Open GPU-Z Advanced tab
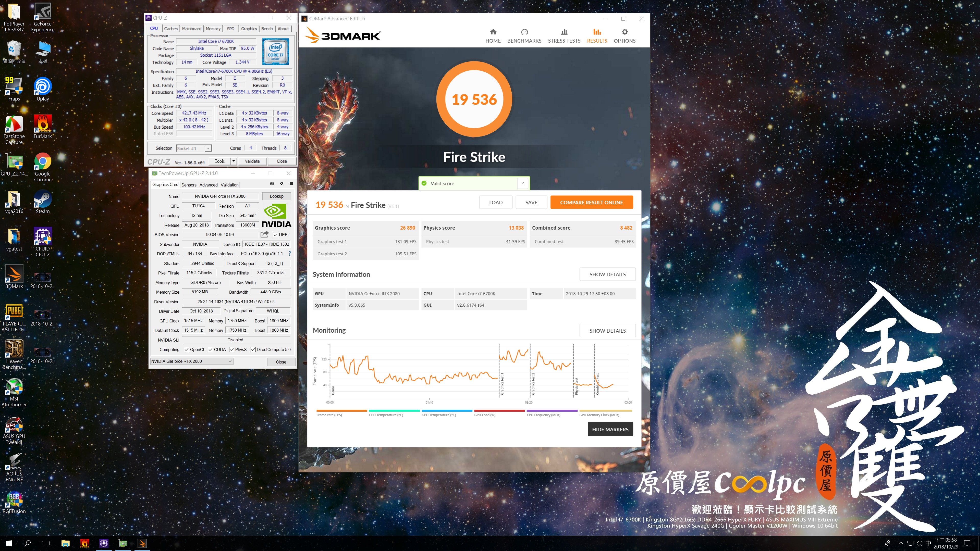The height and width of the screenshot is (551, 980). (209, 185)
